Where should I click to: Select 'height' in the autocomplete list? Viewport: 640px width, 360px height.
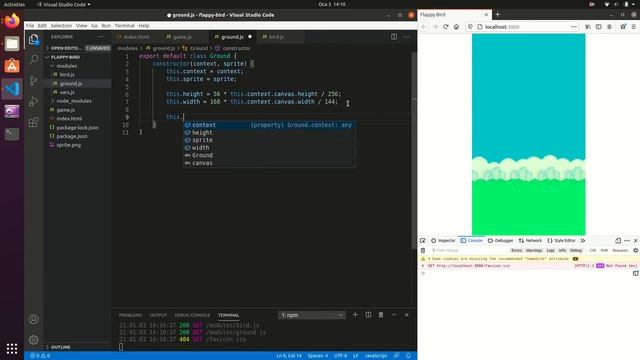269,133
